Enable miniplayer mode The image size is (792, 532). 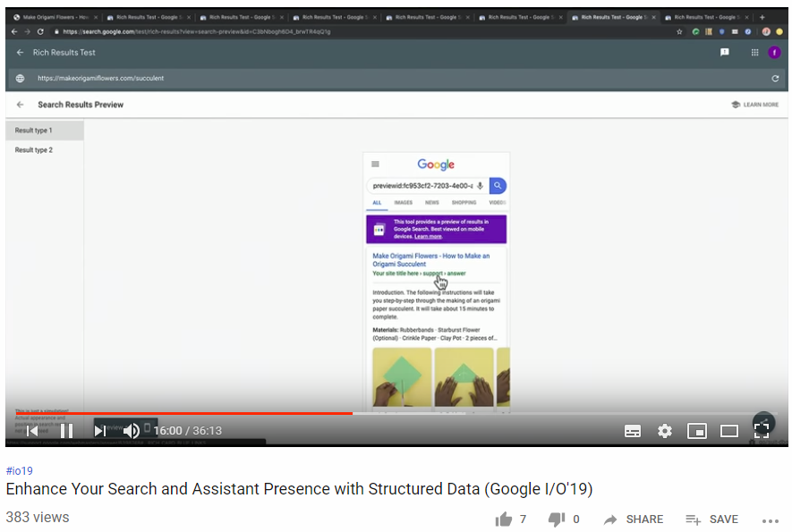pos(697,431)
